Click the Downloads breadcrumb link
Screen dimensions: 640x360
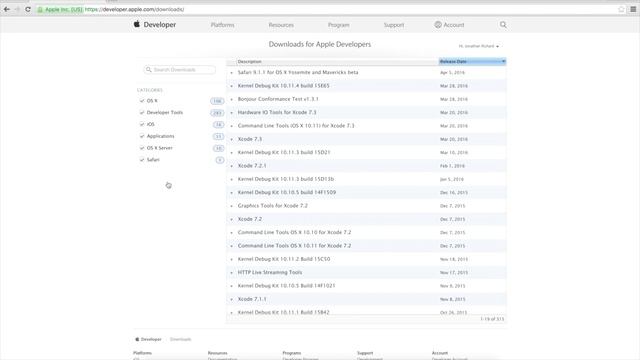180,339
